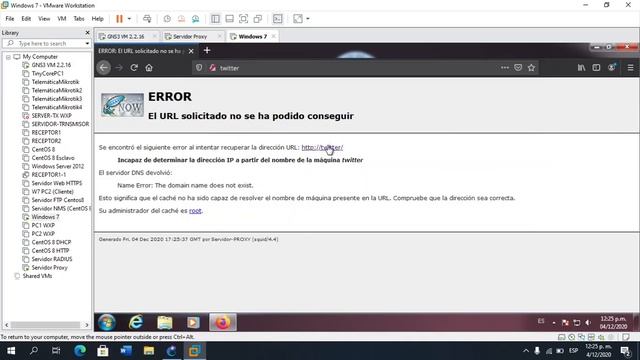Enter VMware full screen mode
Screen dimensions: 640x360
tap(243, 19)
